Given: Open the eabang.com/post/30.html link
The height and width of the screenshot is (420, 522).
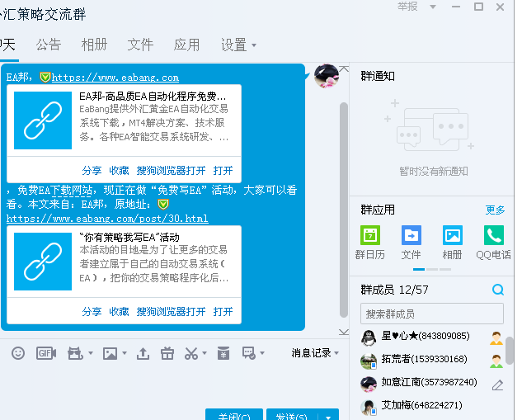Looking at the screenshot, I should click(107, 219).
